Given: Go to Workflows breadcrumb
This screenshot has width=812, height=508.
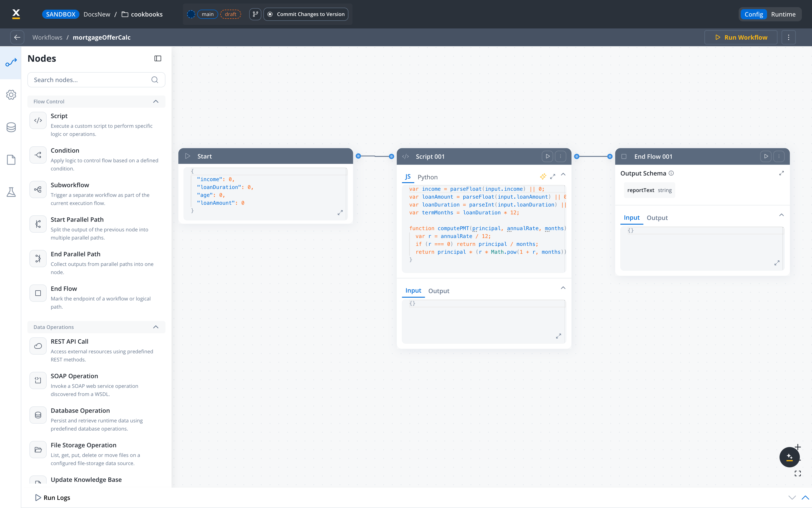Looking at the screenshot, I should click(47, 37).
